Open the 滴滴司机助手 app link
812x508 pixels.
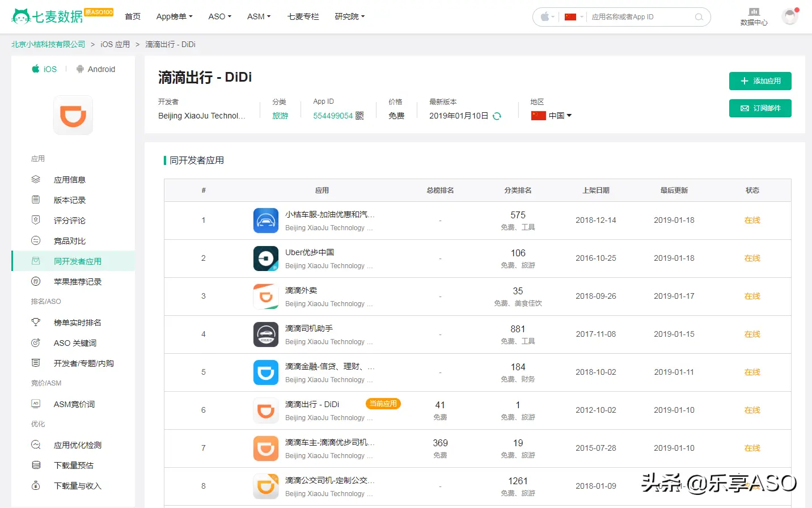pyautogui.click(x=309, y=328)
